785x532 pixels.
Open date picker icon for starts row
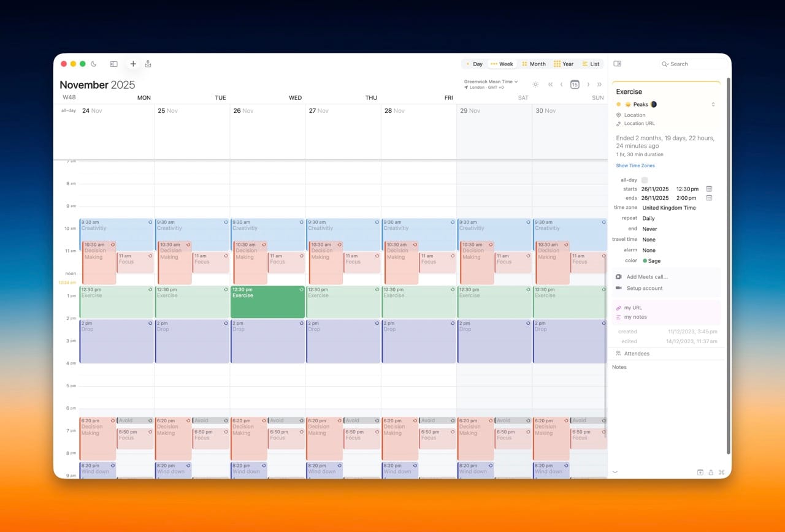point(709,189)
